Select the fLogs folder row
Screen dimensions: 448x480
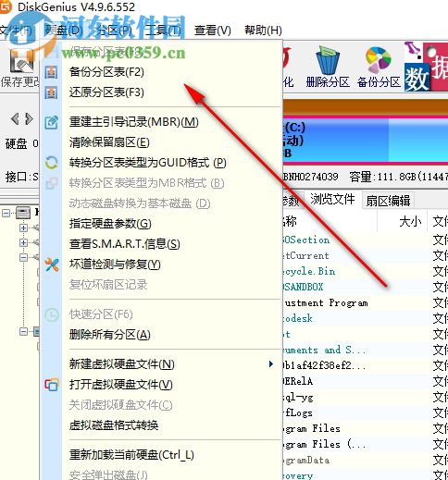[366, 413]
